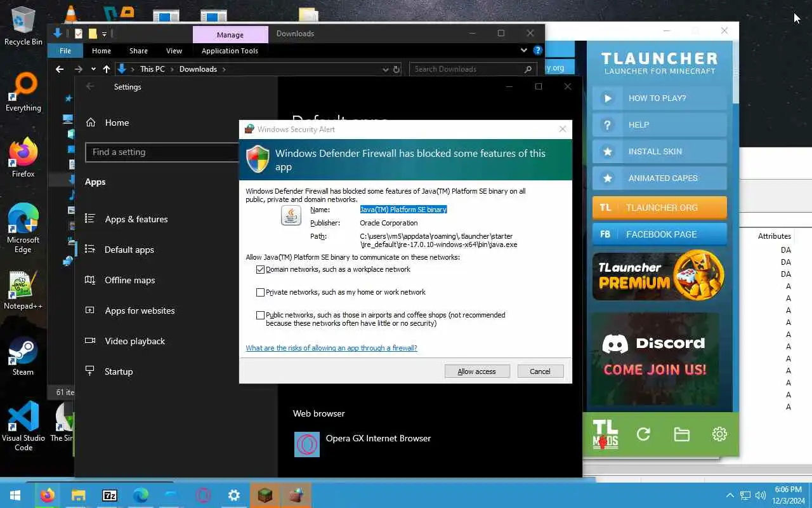Open File Explorer from taskbar
Image resolution: width=812 pixels, height=508 pixels.
78,495
